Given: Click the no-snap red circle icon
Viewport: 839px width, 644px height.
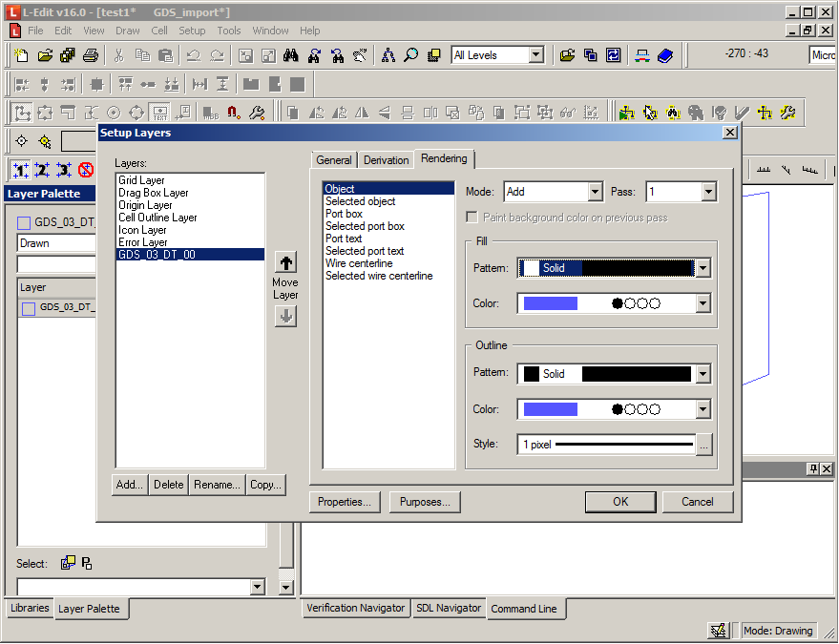Looking at the screenshot, I should (x=86, y=170).
